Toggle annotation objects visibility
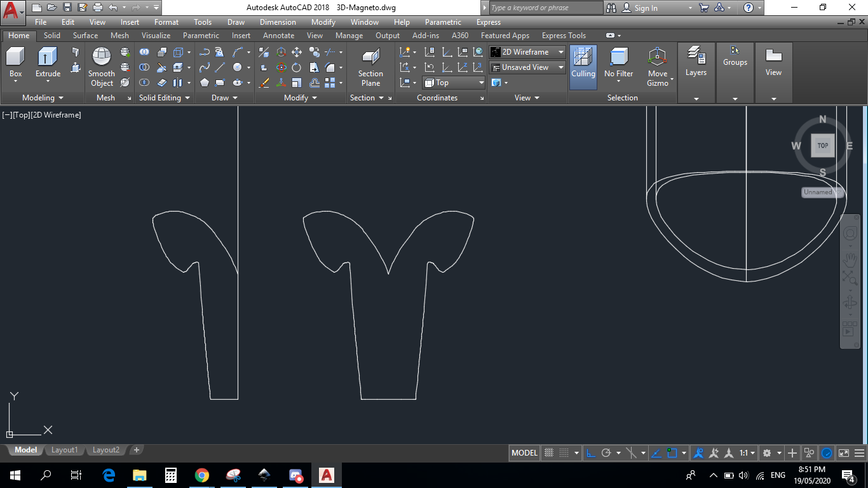The width and height of the screenshot is (868, 488). click(699, 453)
